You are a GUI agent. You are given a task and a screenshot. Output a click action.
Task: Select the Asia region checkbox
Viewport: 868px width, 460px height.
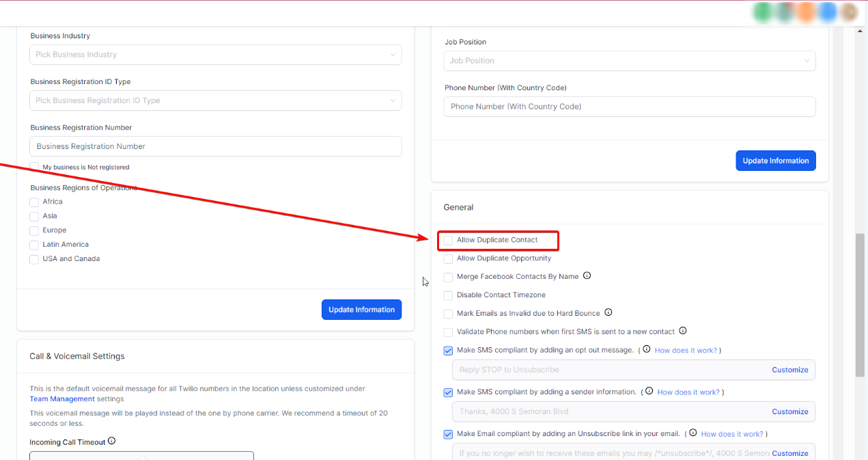pos(34,216)
